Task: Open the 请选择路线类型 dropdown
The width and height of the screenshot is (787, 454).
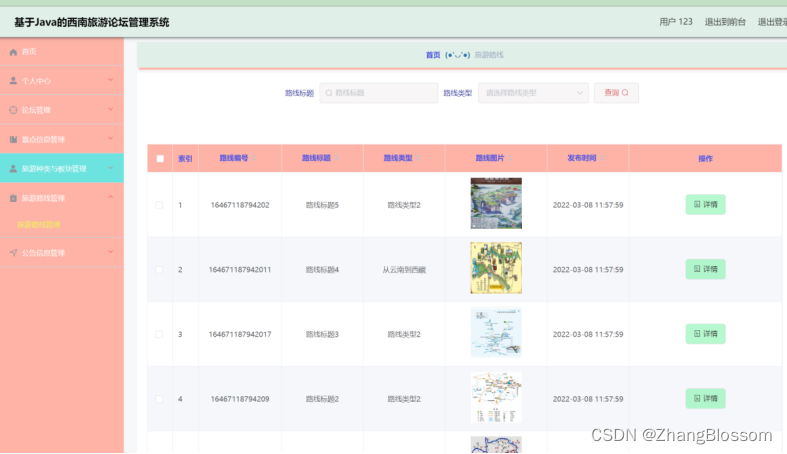Action: (533, 93)
